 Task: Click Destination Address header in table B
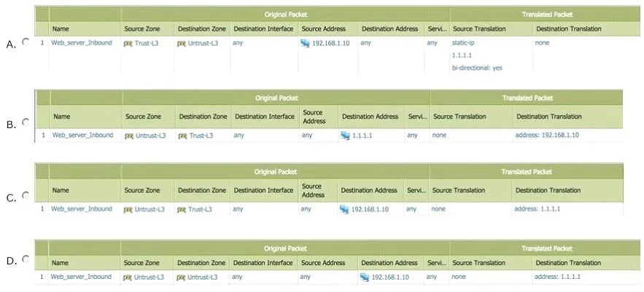(370, 117)
